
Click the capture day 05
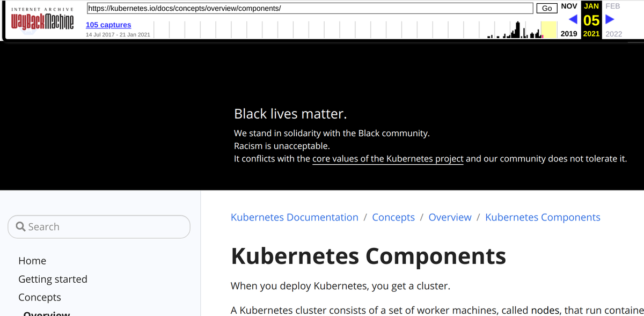591,20
